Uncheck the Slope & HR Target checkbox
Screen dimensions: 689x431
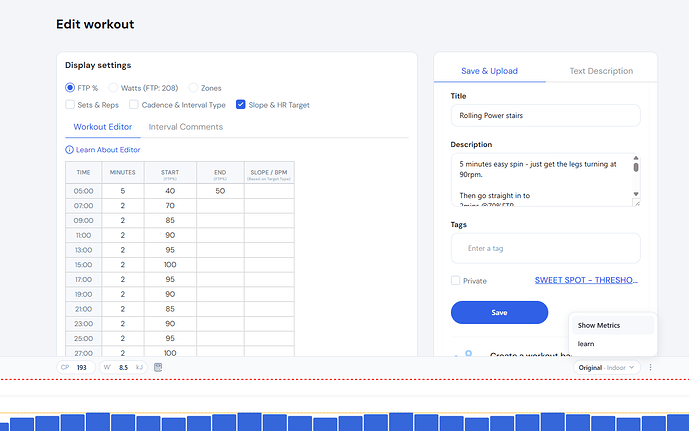click(x=240, y=104)
